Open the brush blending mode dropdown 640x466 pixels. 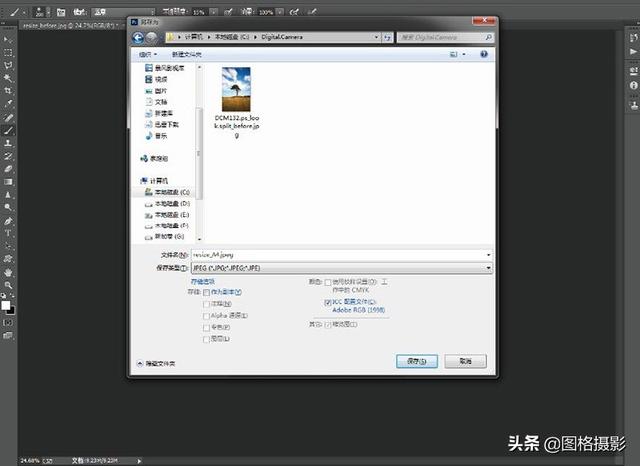123,12
